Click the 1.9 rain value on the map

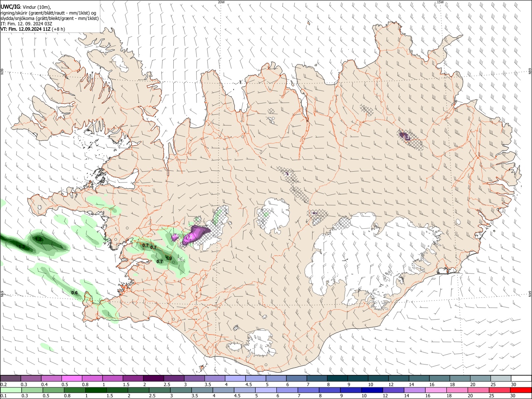pos(169,258)
